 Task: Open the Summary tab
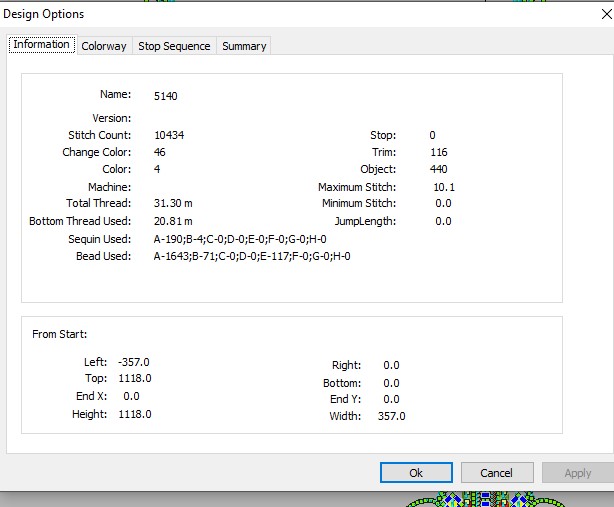(x=244, y=46)
